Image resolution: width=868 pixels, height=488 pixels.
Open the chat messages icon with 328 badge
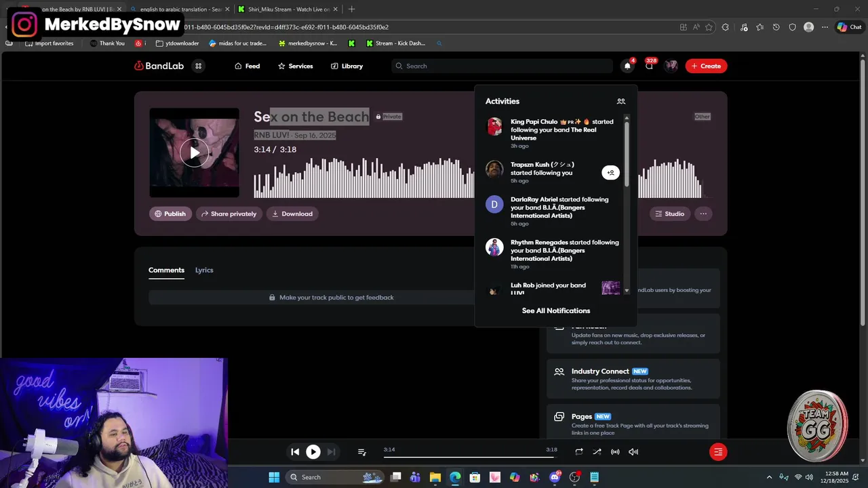tap(650, 66)
